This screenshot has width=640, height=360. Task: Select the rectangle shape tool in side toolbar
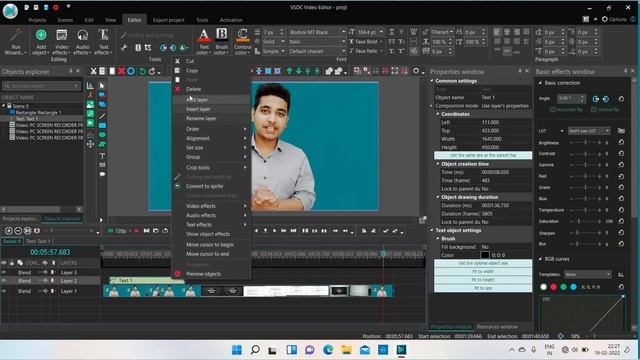(102, 125)
